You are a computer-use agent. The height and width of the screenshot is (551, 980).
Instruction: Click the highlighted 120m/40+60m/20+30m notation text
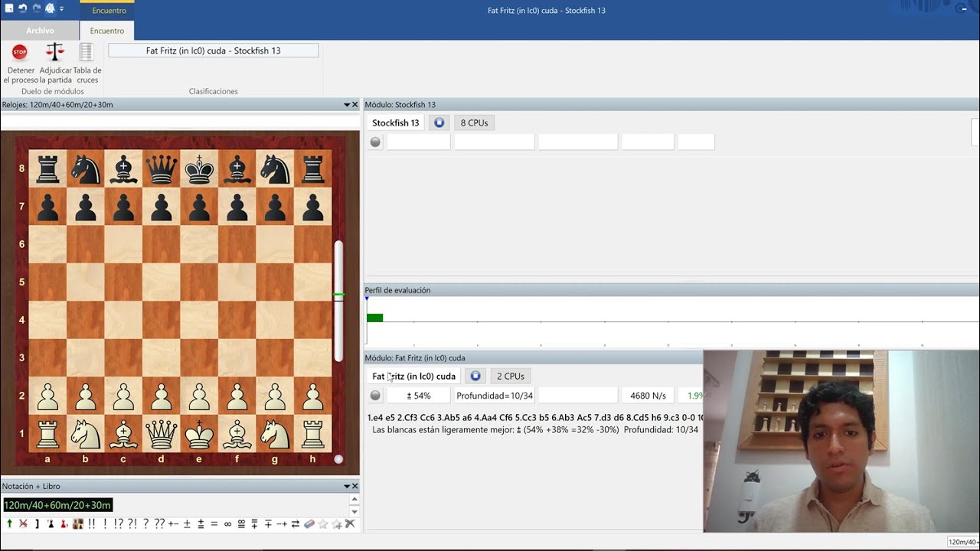[58, 505]
